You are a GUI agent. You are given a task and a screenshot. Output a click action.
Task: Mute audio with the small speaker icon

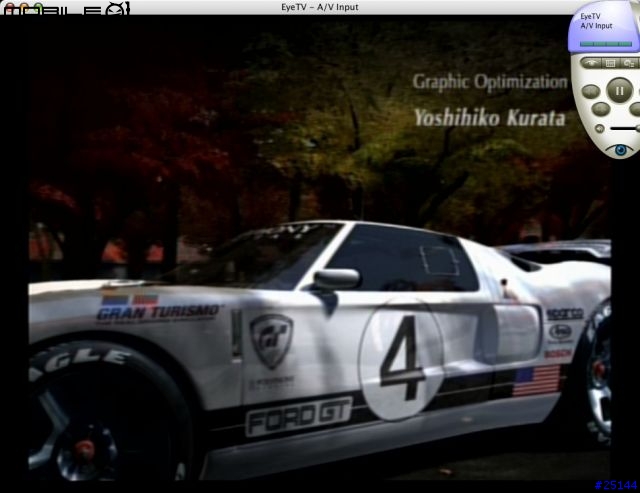pos(599,129)
